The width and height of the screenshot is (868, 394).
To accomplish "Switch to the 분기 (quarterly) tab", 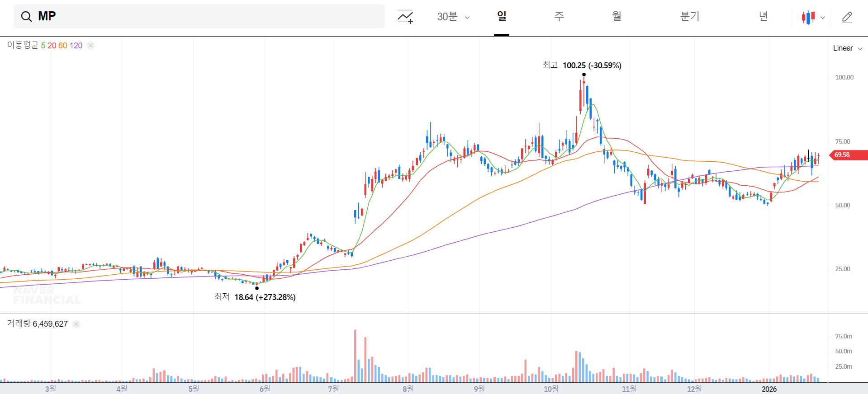I will (x=690, y=17).
